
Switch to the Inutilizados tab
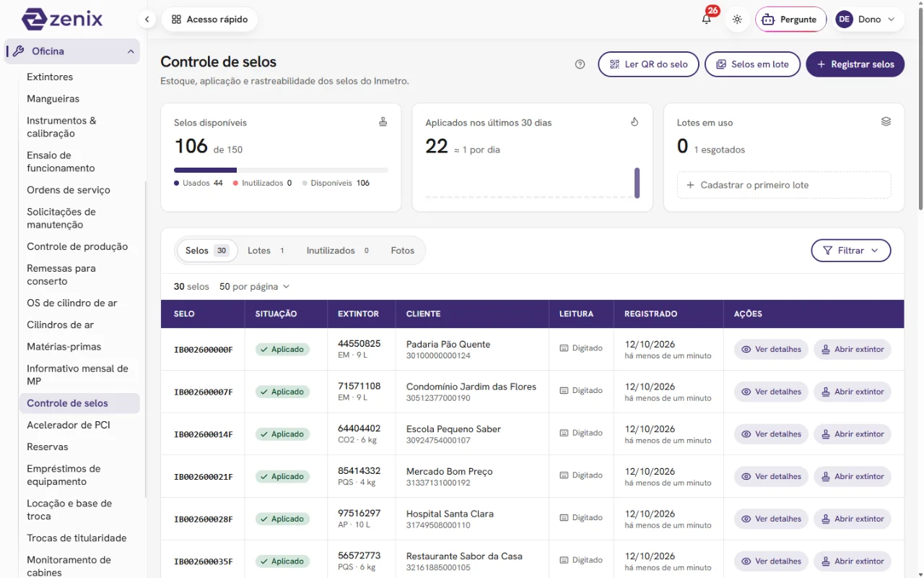(339, 251)
